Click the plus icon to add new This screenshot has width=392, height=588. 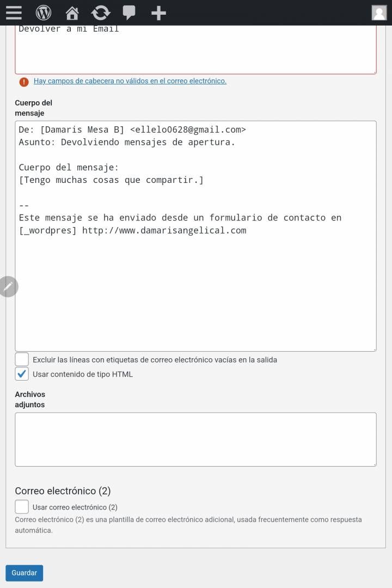coord(158,13)
